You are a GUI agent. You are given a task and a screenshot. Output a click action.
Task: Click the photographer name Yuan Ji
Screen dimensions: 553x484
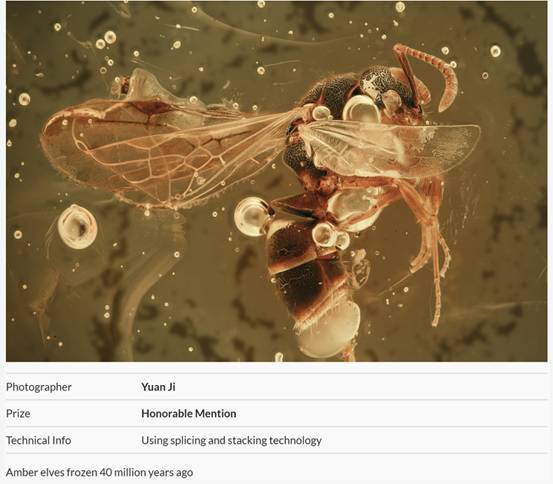pyautogui.click(x=158, y=387)
